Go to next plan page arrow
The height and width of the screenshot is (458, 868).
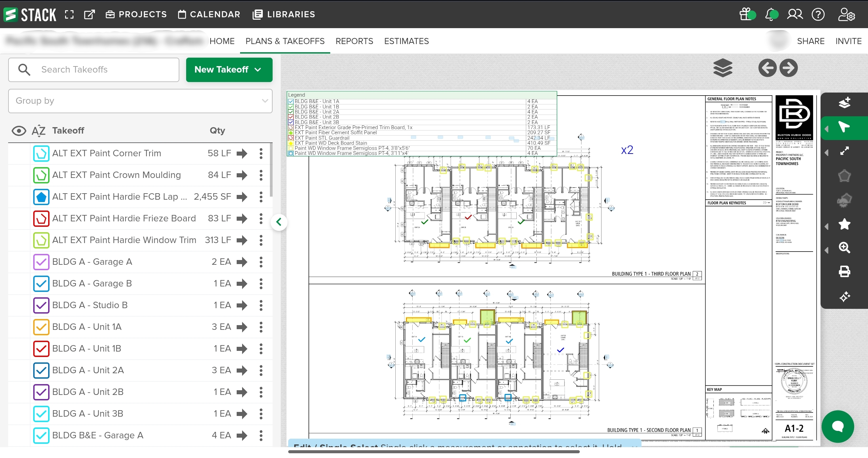pos(788,68)
